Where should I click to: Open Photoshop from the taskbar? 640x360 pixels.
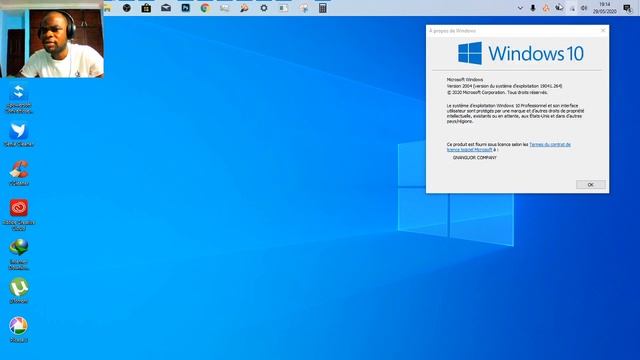[185, 8]
